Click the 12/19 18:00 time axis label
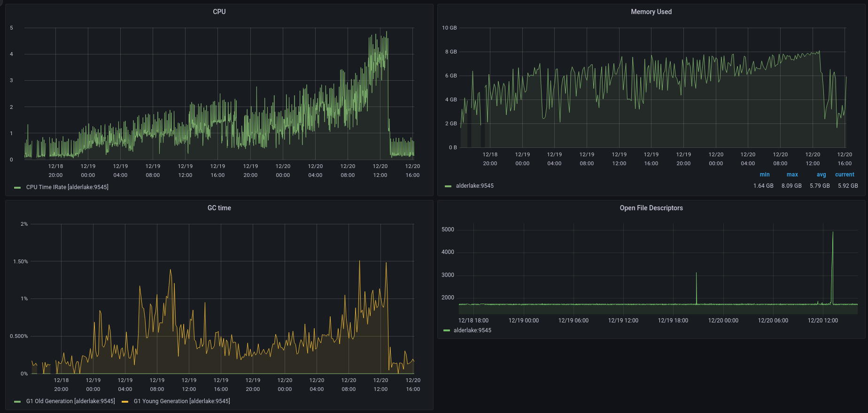The image size is (868, 413). click(x=673, y=321)
